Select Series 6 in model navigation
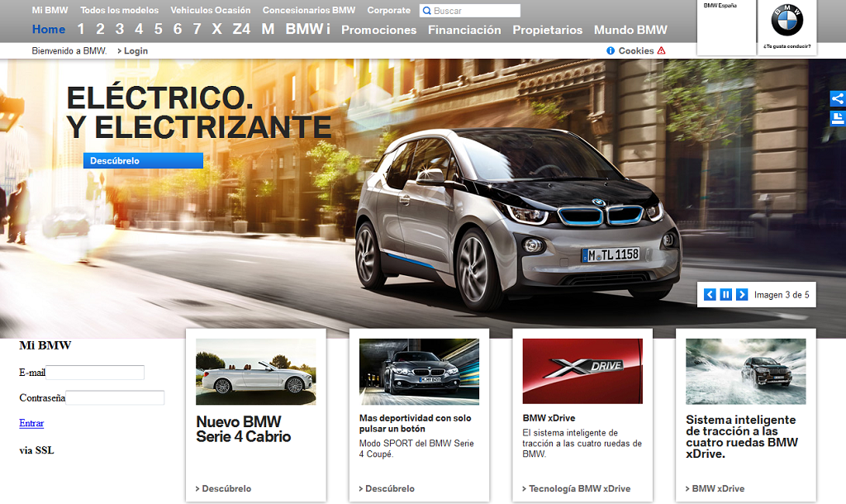Image resolution: width=846 pixels, height=504 pixels. (178, 29)
